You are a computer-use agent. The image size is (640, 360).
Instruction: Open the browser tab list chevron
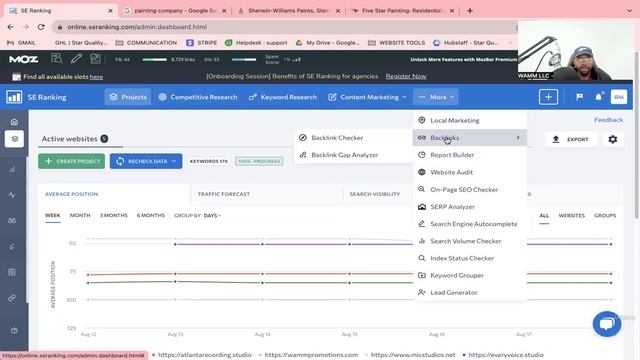629,11
